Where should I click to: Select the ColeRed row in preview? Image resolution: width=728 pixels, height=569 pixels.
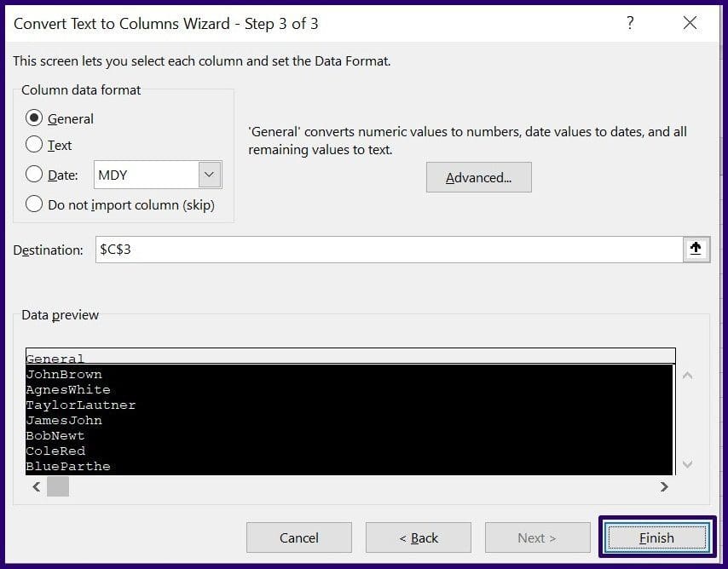tap(350, 451)
